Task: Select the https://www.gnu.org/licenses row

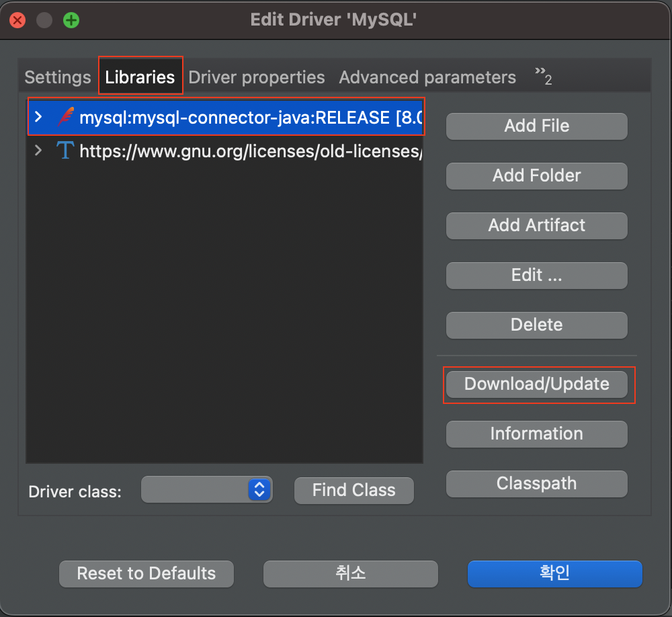Action: coord(225,151)
